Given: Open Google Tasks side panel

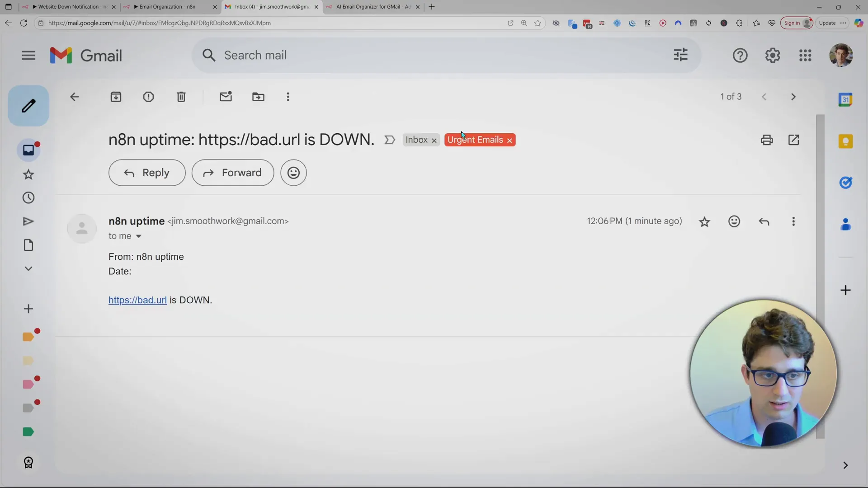Looking at the screenshot, I should [845, 183].
